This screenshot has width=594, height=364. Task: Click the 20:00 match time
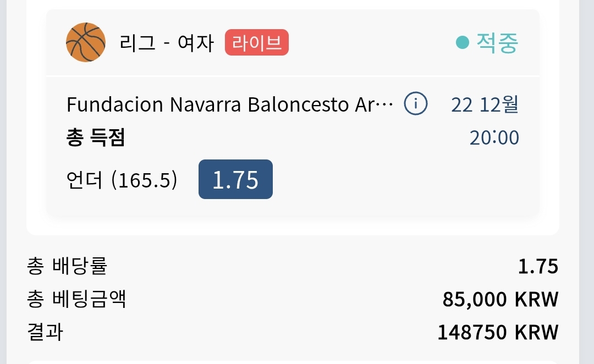coord(494,137)
